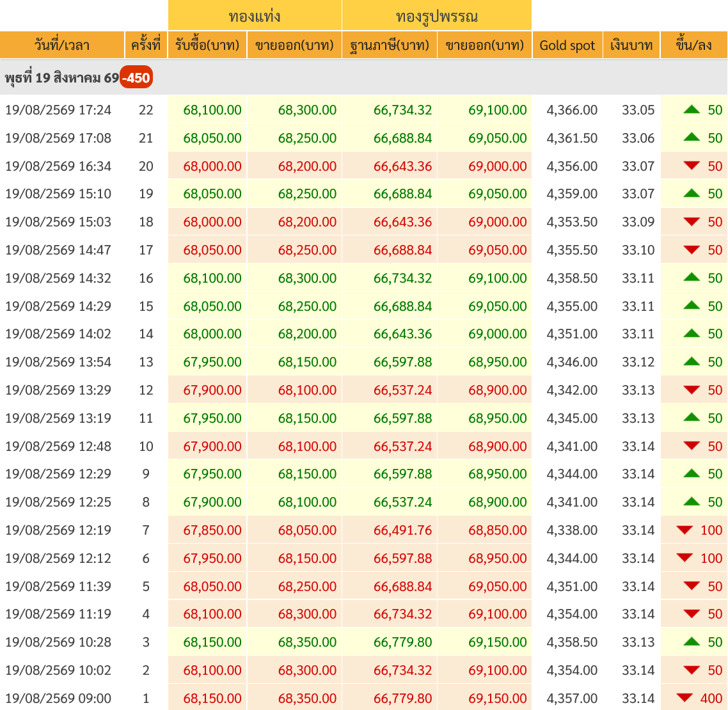
Task: Click the buy price 68,150.00 at 09:00
Action: coord(212,698)
